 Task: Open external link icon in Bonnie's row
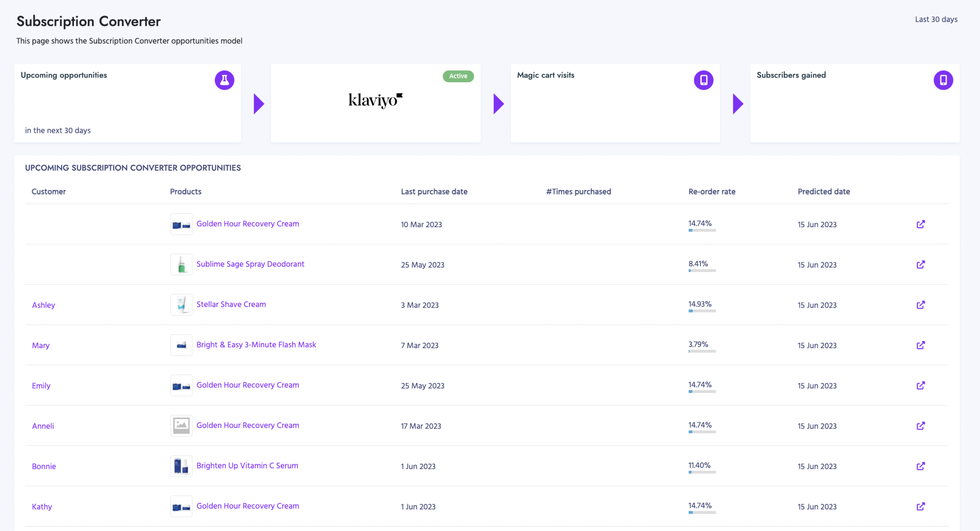(x=920, y=466)
